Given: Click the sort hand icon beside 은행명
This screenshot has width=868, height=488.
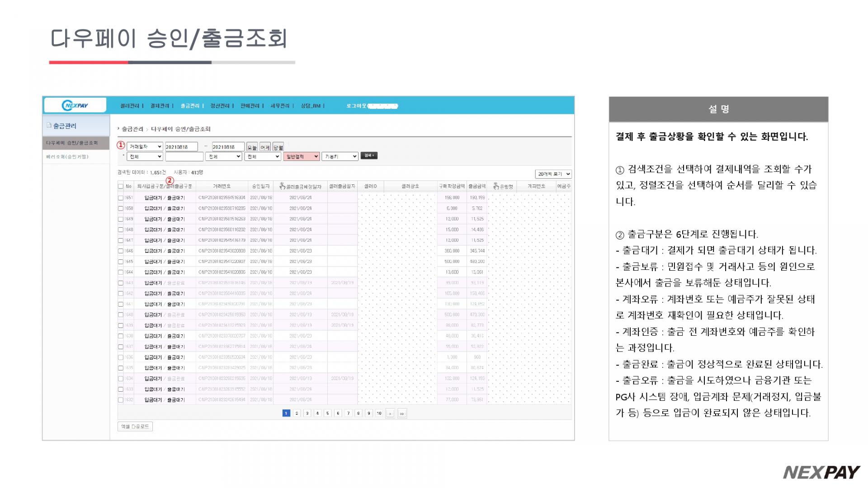Looking at the screenshot, I should point(496,186).
